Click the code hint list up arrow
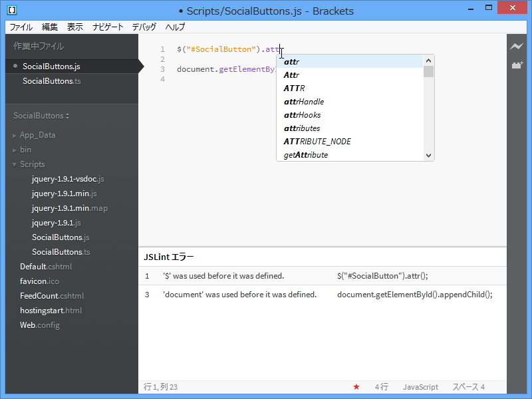Image resolution: width=532 pixels, height=399 pixels. (428, 61)
